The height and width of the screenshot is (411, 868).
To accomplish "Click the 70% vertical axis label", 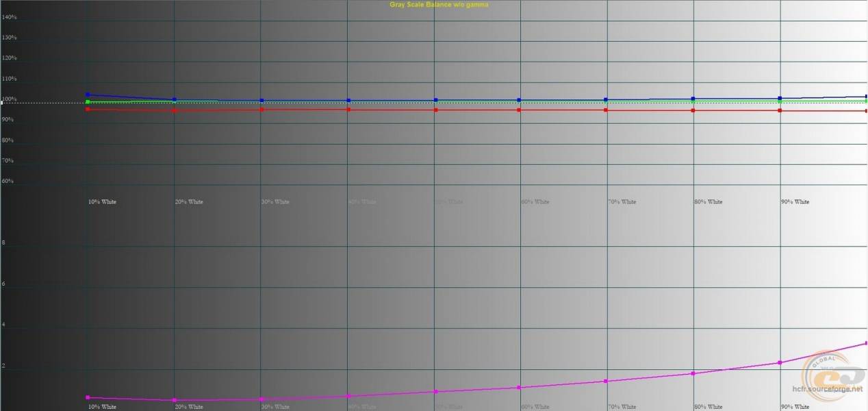I will click(8, 161).
